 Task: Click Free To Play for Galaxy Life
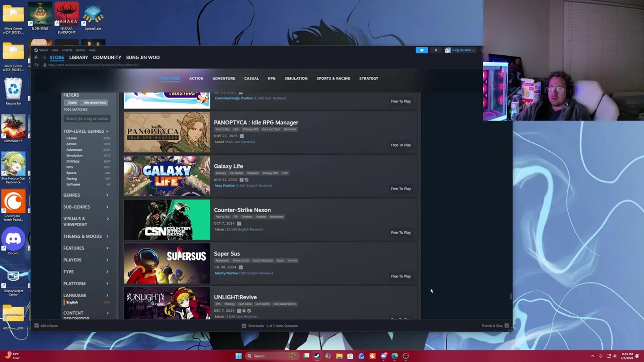point(401,189)
